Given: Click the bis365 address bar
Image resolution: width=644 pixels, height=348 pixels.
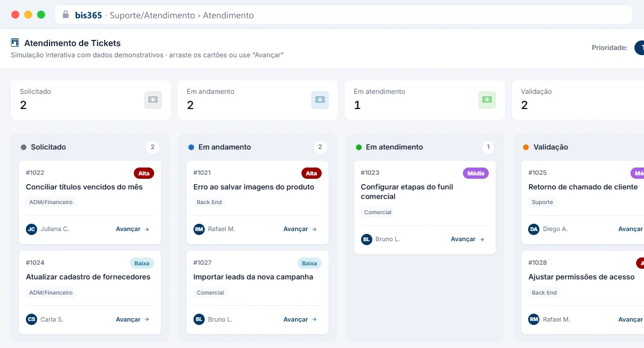Looking at the screenshot, I should pos(343,15).
